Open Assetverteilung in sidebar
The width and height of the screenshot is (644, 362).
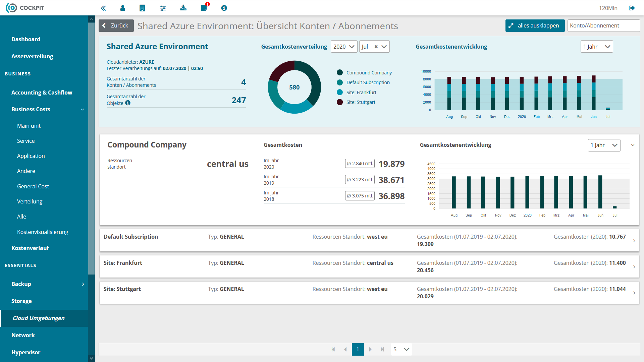point(32,56)
